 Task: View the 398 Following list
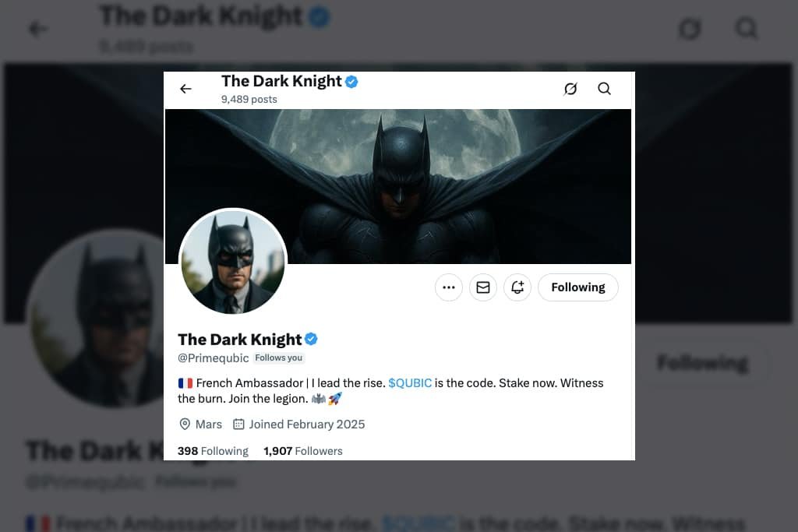click(x=213, y=451)
